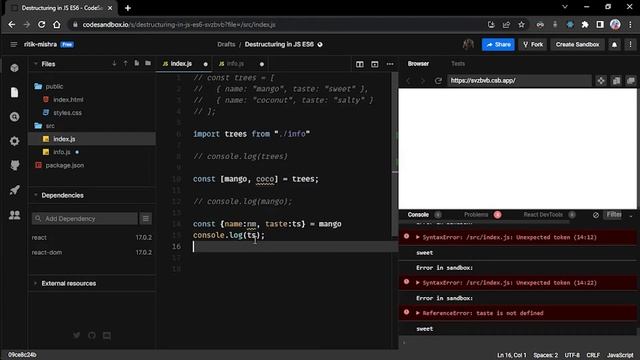Open the editor more options ellipsis
Image resolution: width=640 pixels, height=360 pixels.
coord(390,64)
